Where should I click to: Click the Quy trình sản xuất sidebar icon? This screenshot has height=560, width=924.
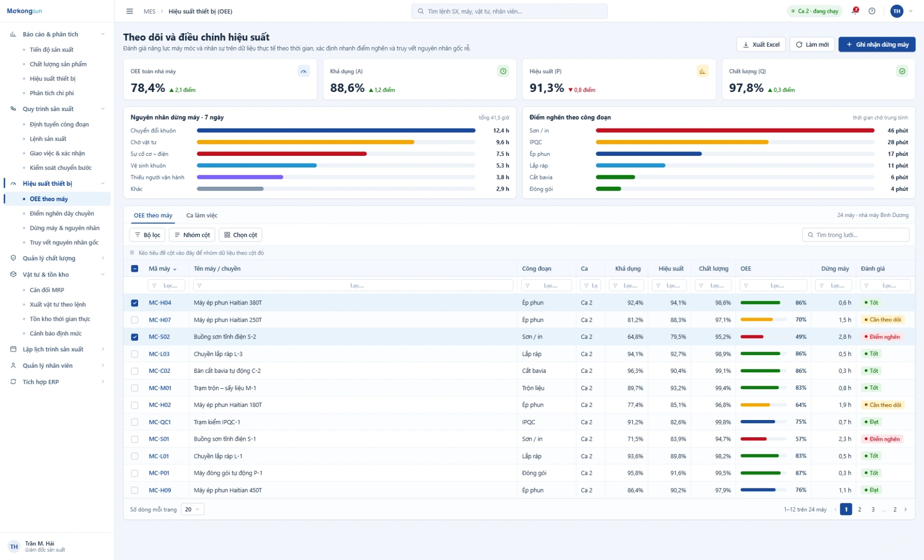tap(13, 109)
